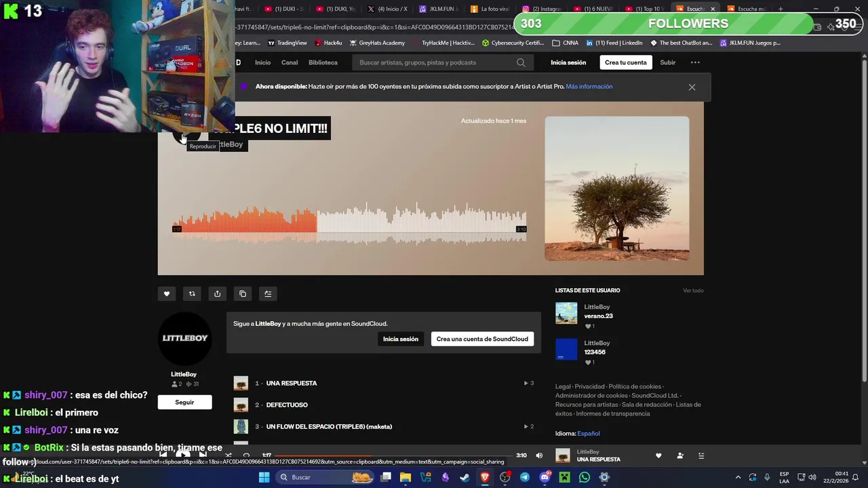Open the Biblioteca tab
The height and width of the screenshot is (488, 868).
pyautogui.click(x=323, y=62)
